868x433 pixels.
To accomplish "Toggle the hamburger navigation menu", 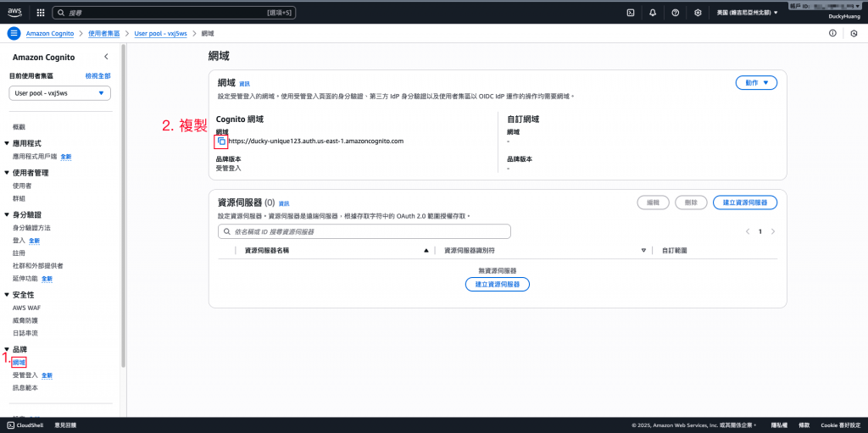I will pos(14,33).
